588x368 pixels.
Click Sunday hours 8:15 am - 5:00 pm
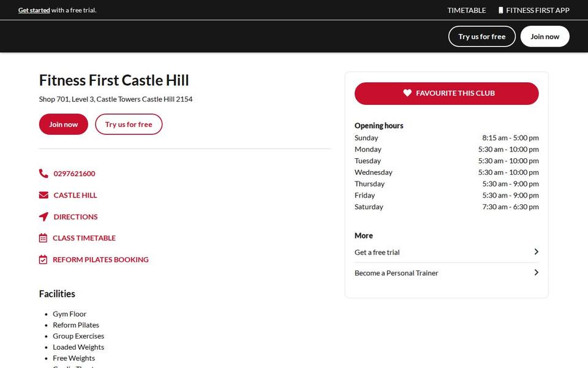click(x=510, y=138)
